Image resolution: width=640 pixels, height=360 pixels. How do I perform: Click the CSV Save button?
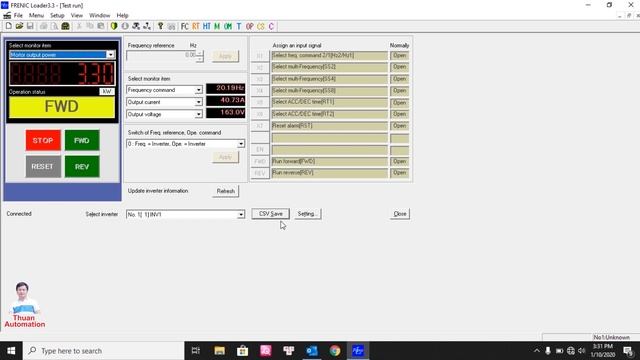pos(271,214)
